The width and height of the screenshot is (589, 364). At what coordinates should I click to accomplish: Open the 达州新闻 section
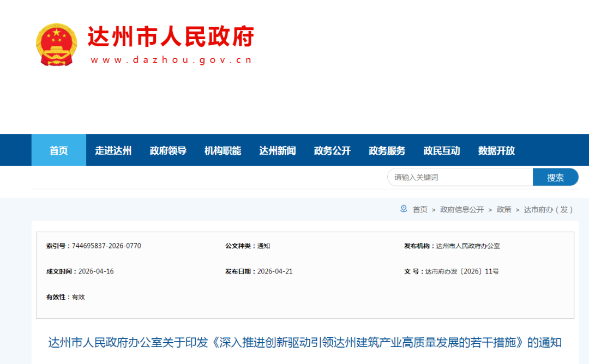click(277, 151)
